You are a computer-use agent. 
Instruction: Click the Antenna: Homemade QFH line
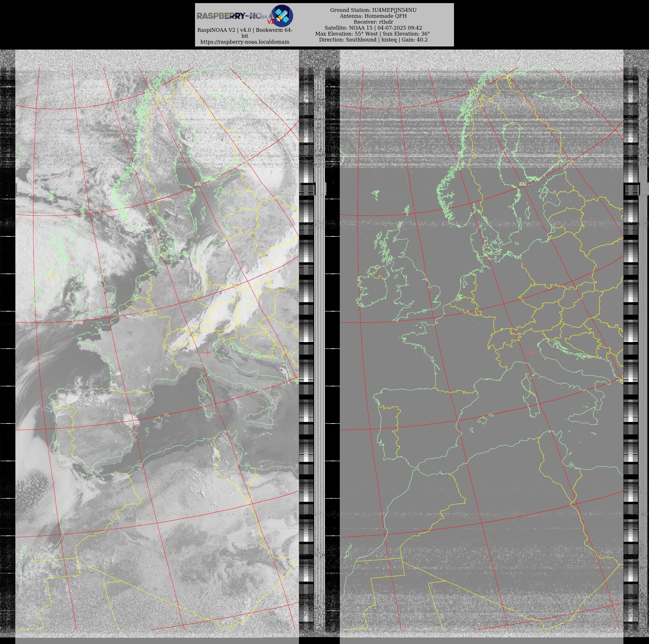pyautogui.click(x=373, y=16)
